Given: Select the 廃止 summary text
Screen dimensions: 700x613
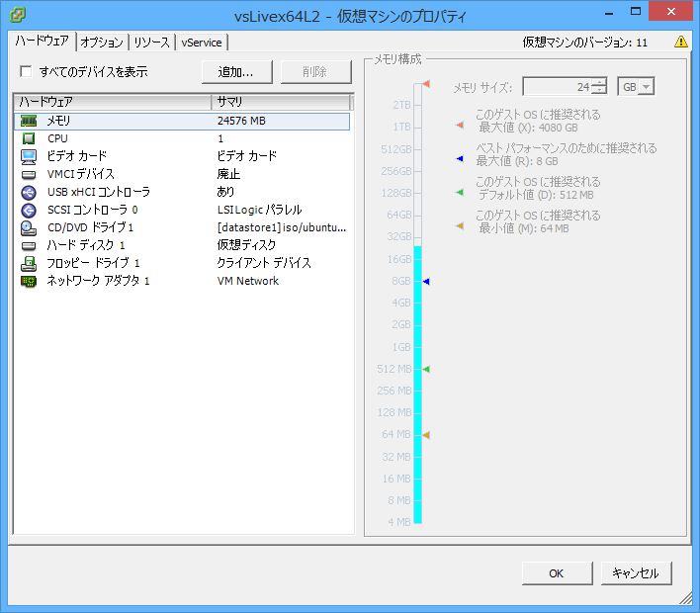Looking at the screenshot, I should pyautogui.click(x=228, y=174).
